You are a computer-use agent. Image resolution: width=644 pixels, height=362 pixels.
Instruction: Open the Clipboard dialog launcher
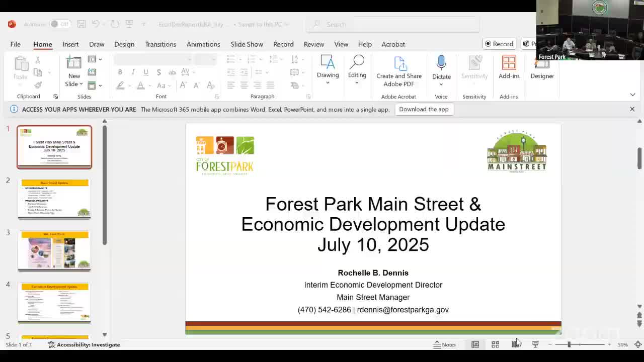coord(55,97)
